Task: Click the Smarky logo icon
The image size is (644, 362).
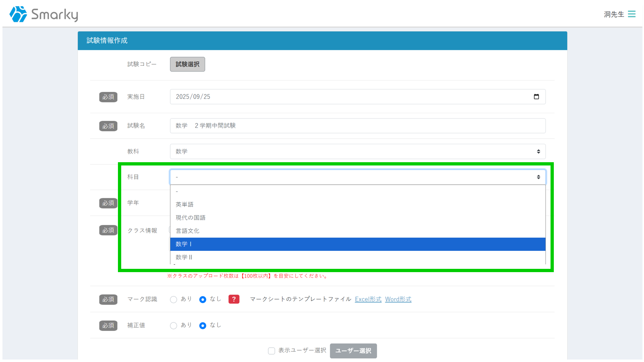Action: pyautogui.click(x=18, y=14)
